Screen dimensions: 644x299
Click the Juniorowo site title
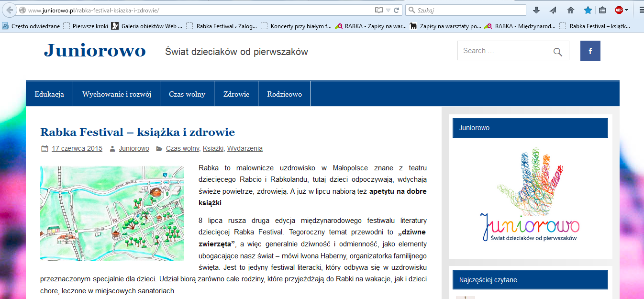[95, 50]
